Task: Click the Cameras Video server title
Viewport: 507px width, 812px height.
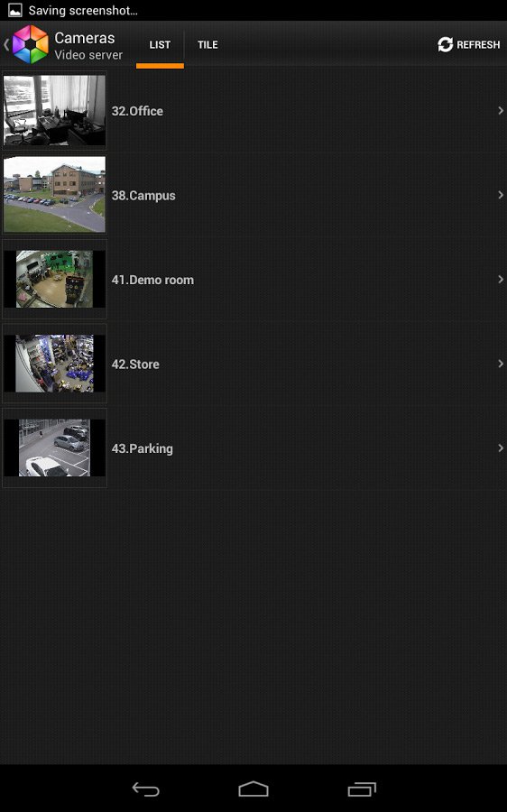Action: pyautogui.click(x=88, y=46)
